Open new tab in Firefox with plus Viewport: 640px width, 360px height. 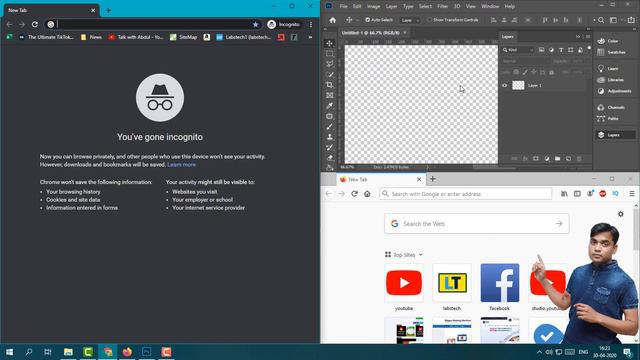(x=433, y=179)
